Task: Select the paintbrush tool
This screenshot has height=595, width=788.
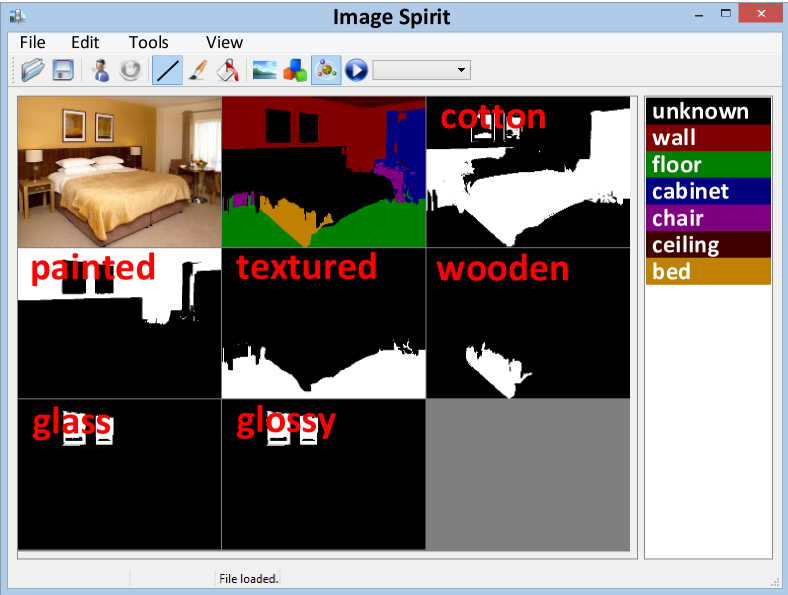Action: click(198, 70)
